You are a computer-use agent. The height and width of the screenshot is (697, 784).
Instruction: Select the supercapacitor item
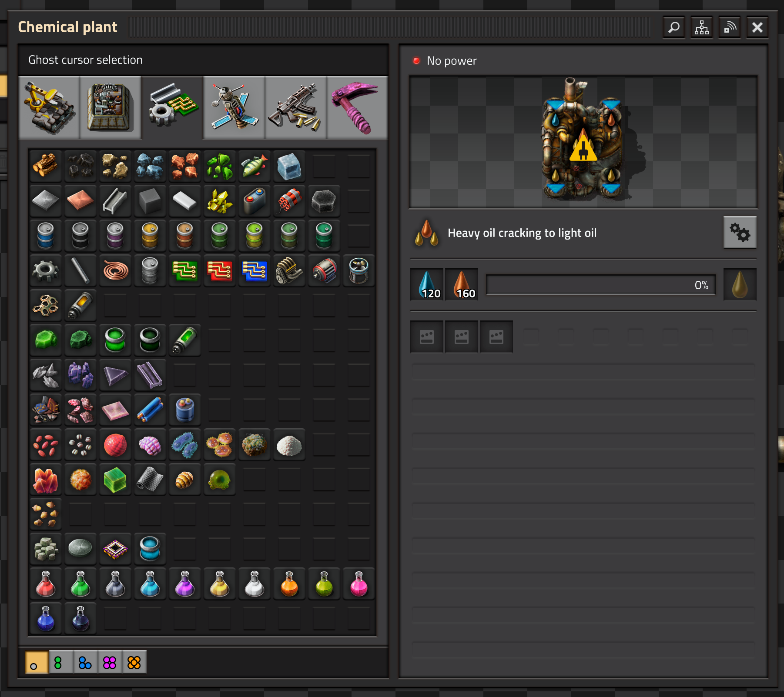185,410
